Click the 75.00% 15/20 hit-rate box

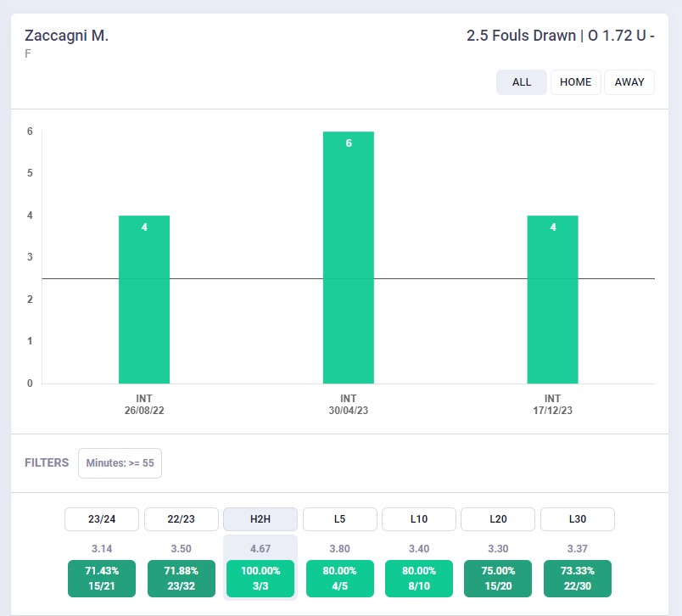click(498, 579)
